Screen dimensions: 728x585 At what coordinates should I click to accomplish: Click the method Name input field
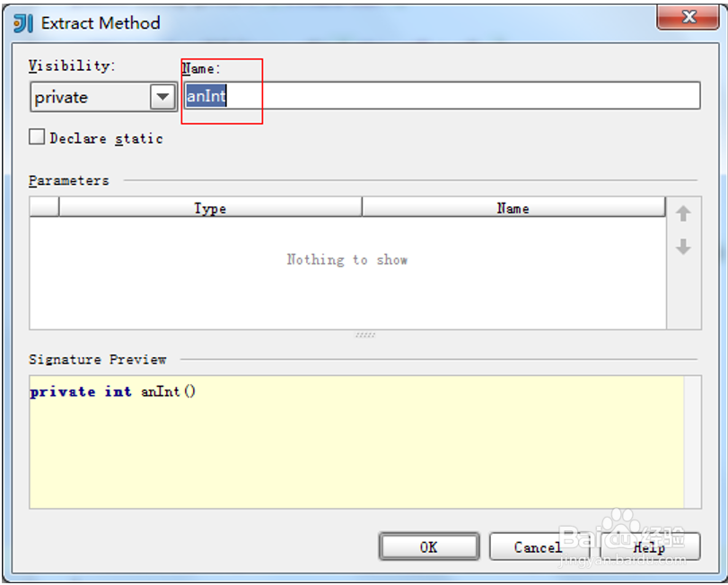442,96
